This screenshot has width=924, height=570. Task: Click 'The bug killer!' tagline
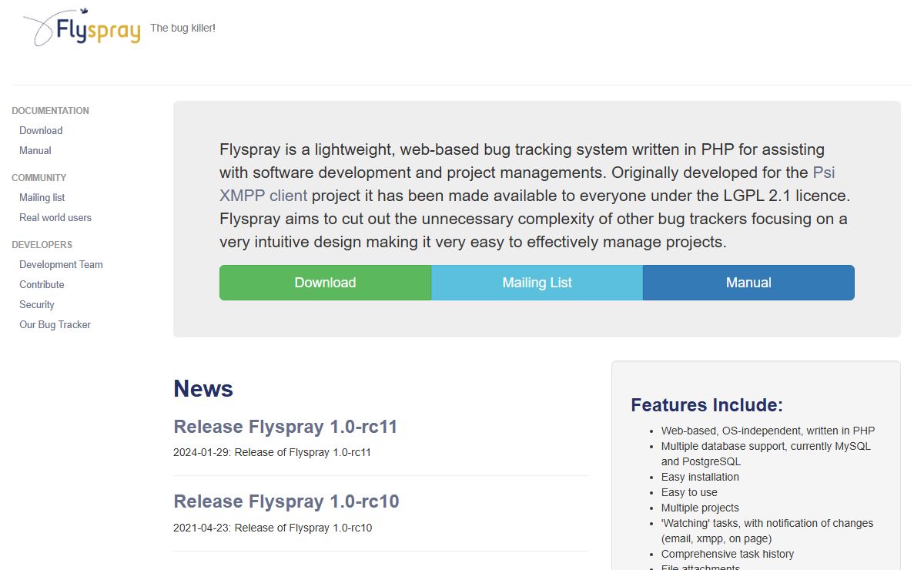(182, 28)
